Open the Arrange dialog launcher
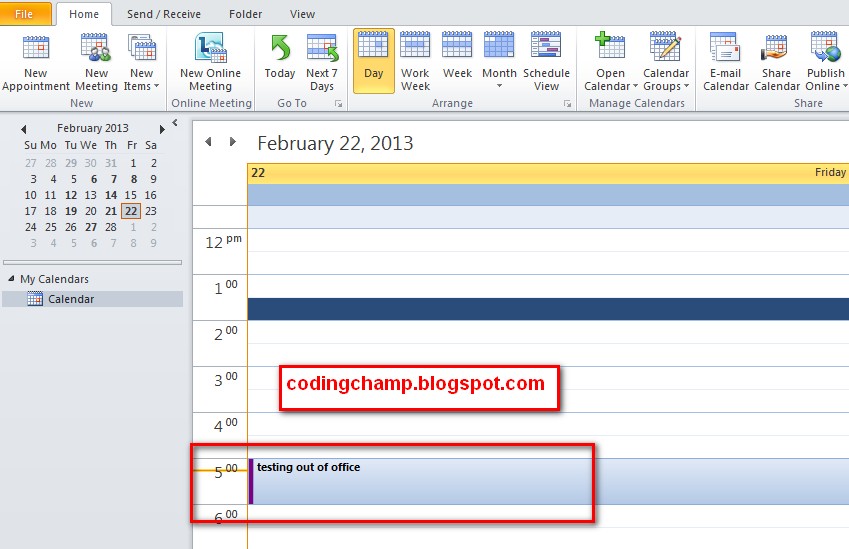The width and height of the screenshot is (849, 549). (x=567, y=103)
